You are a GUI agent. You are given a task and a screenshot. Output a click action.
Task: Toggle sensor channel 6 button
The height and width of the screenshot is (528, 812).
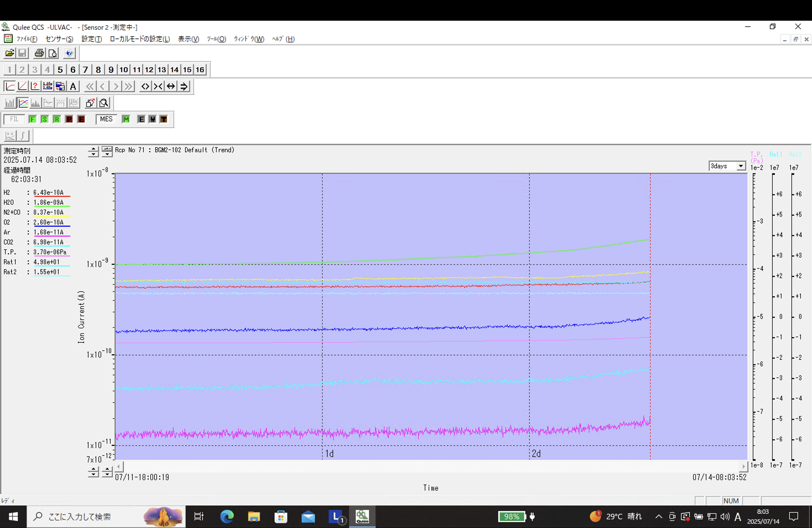[x=73, y=70]
